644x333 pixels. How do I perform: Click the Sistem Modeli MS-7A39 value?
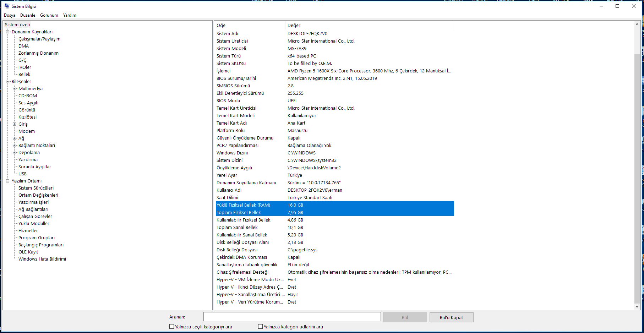click(x=297, y=49)
